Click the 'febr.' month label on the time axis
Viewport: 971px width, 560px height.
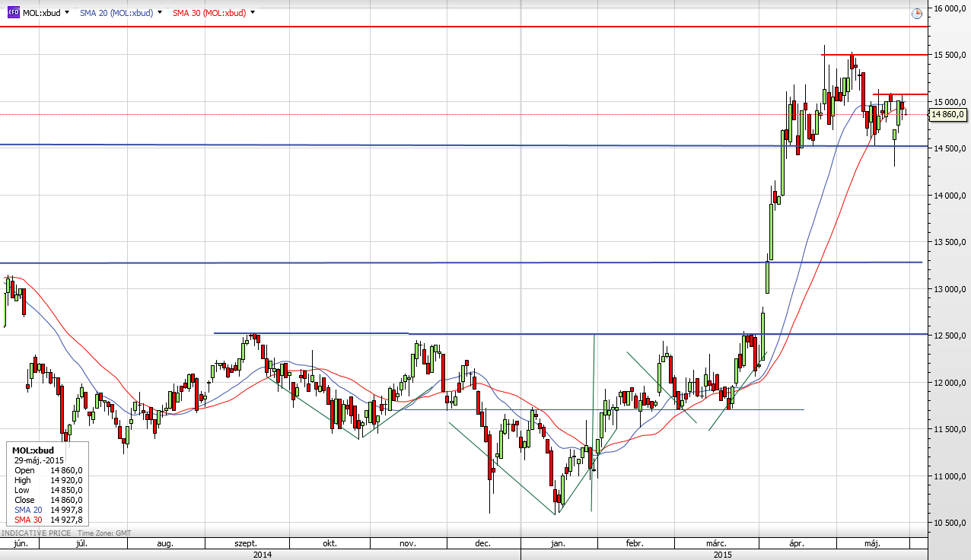[x=635, y=544]
